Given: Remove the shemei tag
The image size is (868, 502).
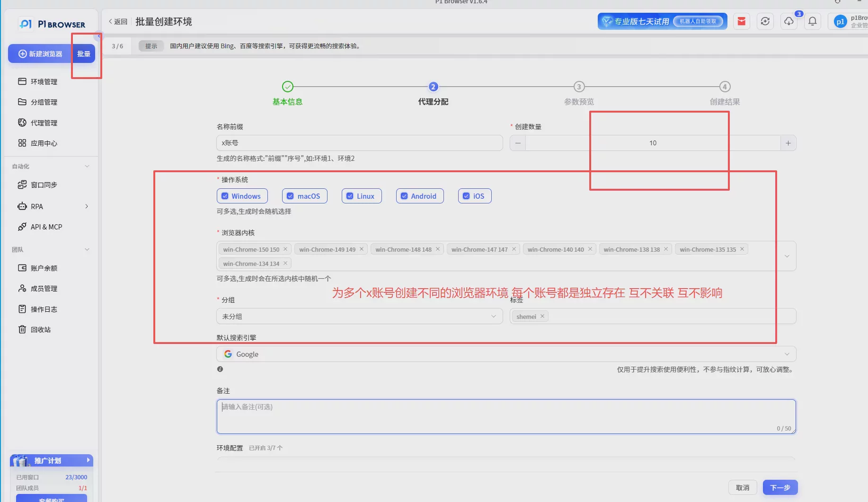Looking at the screenshot, I should point(542,316).
